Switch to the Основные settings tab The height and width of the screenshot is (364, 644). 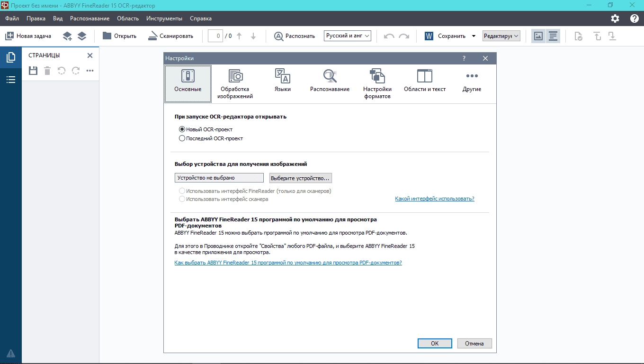pyautogui.click(x=188, y=83)
